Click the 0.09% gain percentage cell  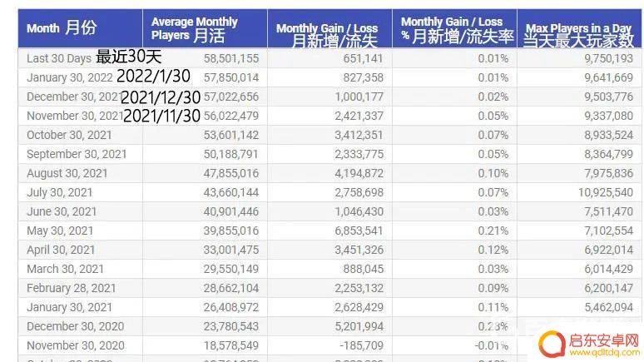493,288
